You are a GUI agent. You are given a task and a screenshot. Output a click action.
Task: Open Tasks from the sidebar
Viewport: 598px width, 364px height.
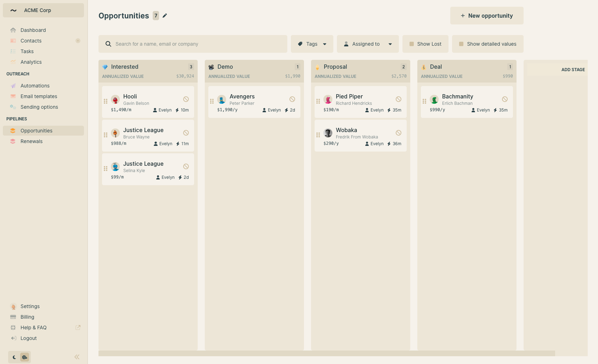point(43,51)
